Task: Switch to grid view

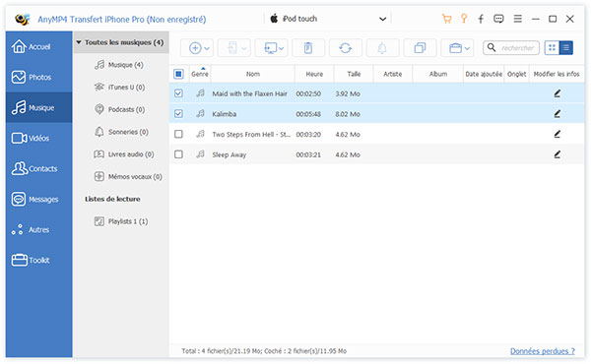Action: [x=552, y=48]
